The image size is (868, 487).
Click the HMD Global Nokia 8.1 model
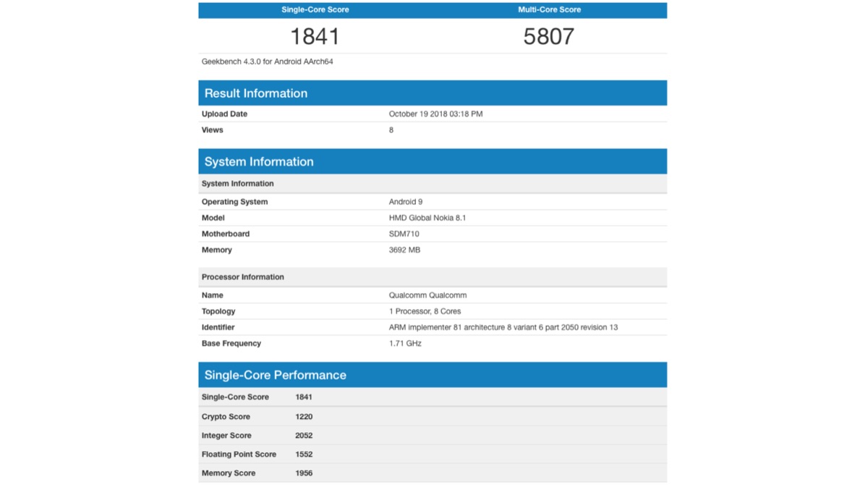(427, 218)
